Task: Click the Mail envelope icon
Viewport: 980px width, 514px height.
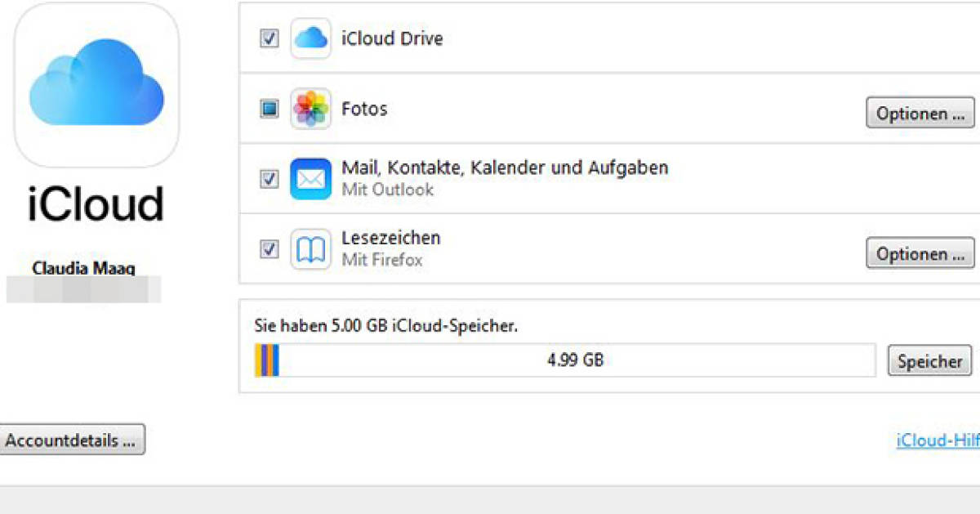Action: coord(310,179)
